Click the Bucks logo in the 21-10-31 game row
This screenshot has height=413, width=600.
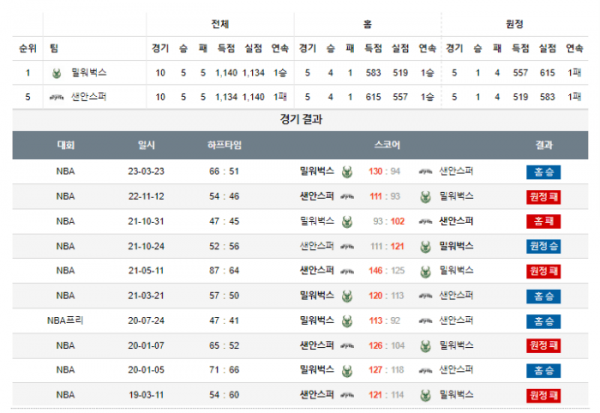[x=347, y=222]
